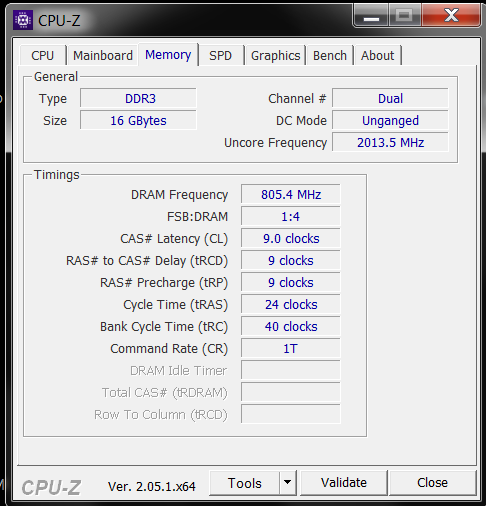Minimize the CPU-Z window

371,15
